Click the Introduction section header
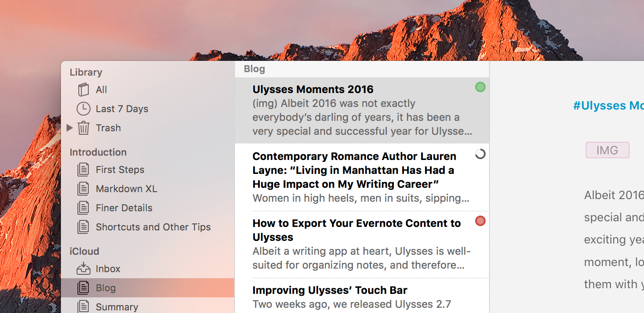644x313 pixels. pyautogui.click(x=98, y=152)
